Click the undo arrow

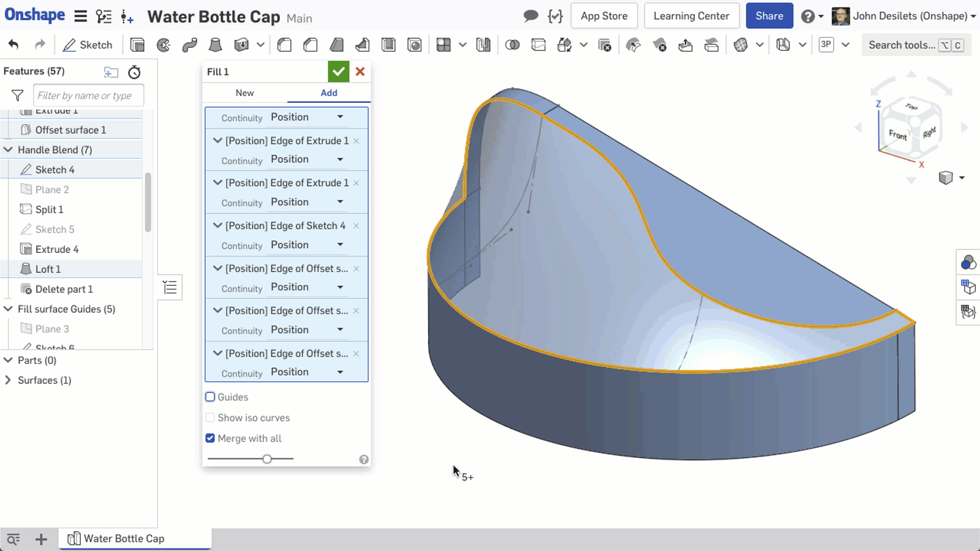point(13,45)
